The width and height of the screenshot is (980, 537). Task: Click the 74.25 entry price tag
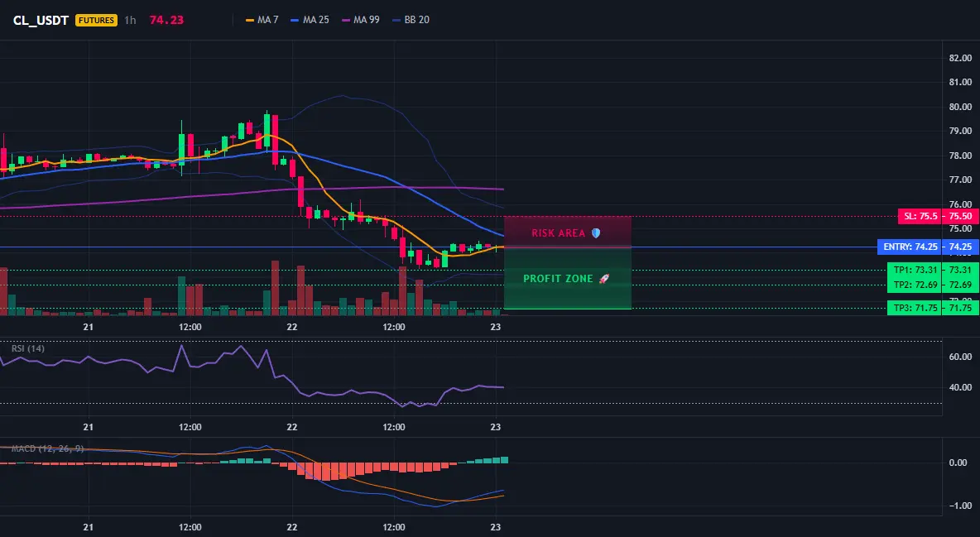coord(961,247)
